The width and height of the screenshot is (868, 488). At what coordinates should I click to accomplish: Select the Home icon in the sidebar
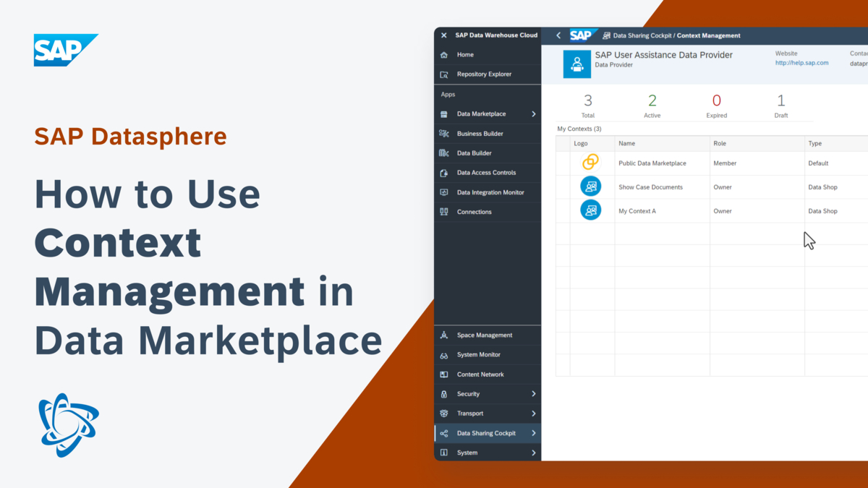(x=443, y=55)
